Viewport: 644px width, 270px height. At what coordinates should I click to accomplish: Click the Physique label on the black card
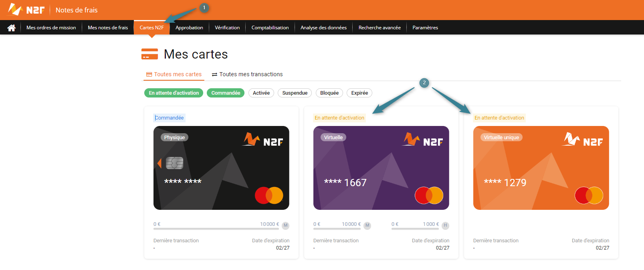click(x=174, y=137)
